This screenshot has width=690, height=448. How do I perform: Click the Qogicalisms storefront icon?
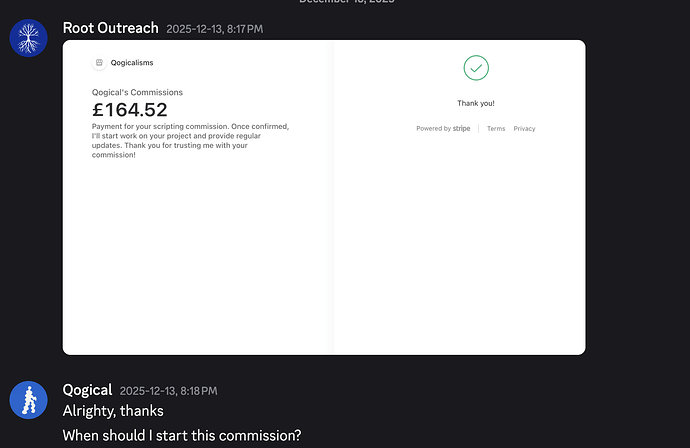99,62
